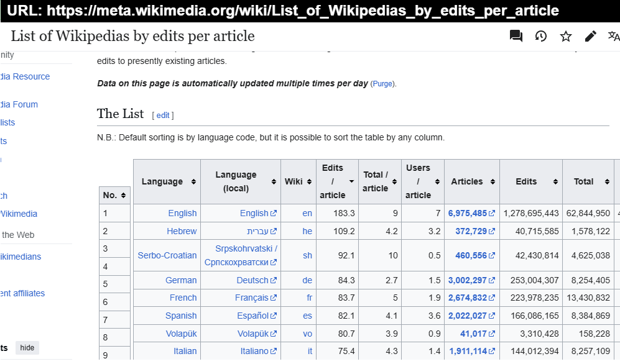The image size is (620, 364).
Task: Click the Purge link
Action: [x=382, y=84]
